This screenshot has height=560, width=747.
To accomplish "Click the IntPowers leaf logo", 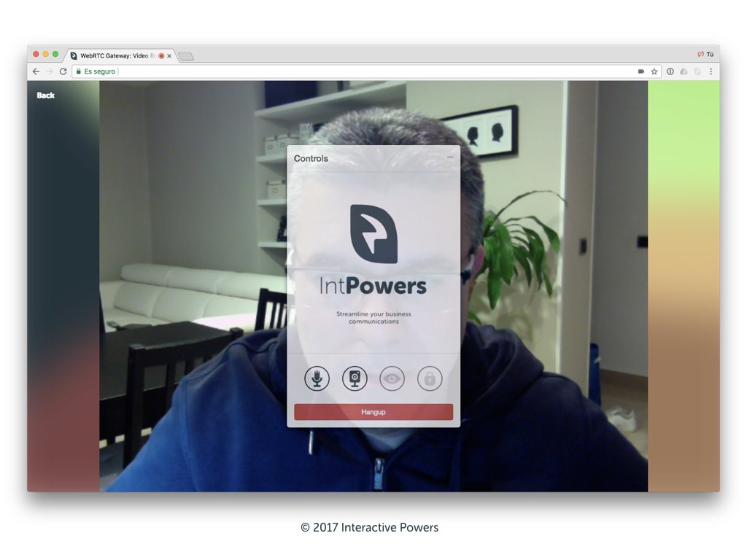I will coord(373,234).
